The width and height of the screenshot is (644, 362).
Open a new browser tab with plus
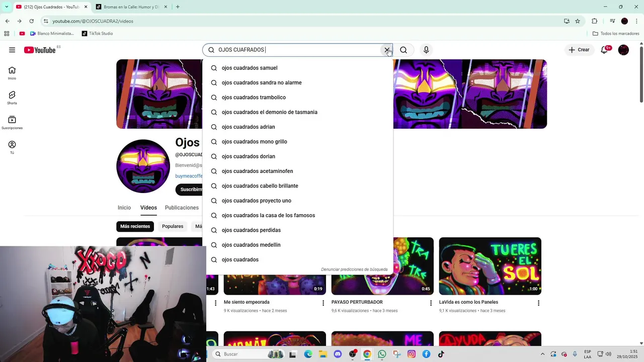pyautogui.click(x=178, y=7)
